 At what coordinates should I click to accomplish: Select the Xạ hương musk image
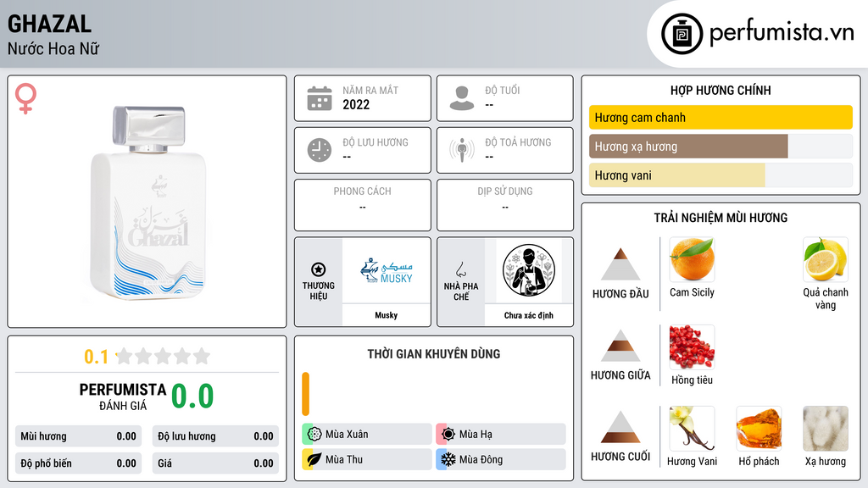826,428
